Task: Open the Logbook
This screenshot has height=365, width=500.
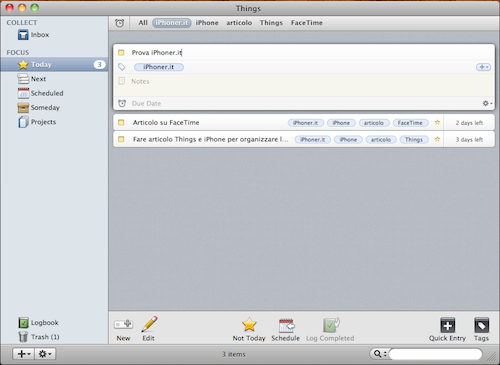Action: 38,323
